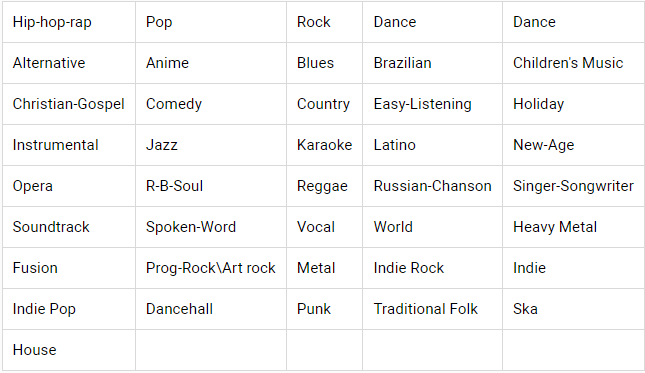Screen dimensions: 645x373
Task: Select the Karaoke cell
Action: (x=325, y=145)
